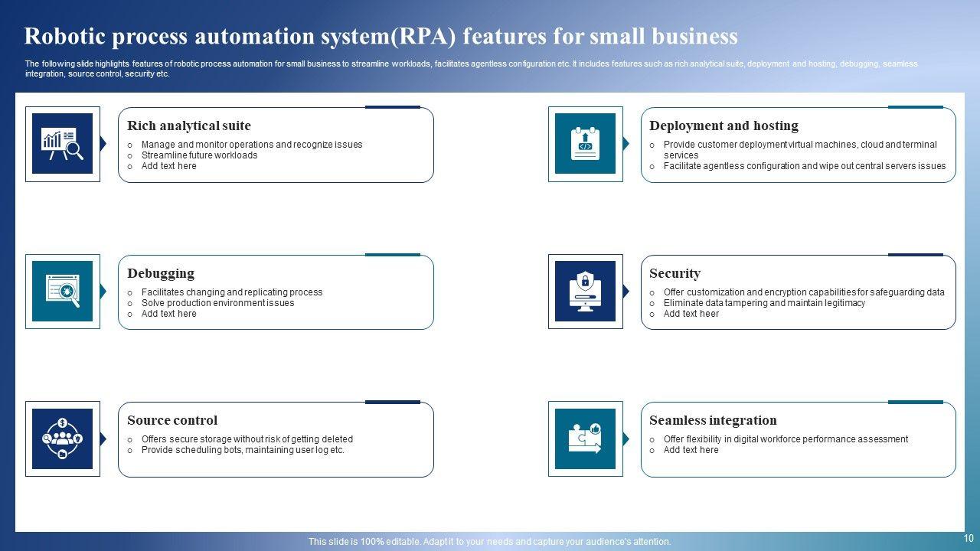Select 'Provide customer deployment virtual machines' bullet
Screen dimensions: 980x551
pos(800,150)
